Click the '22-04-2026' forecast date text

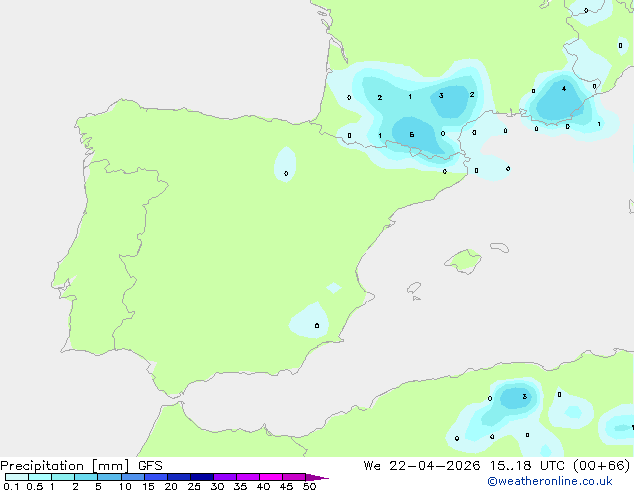(x=435, y=466)
